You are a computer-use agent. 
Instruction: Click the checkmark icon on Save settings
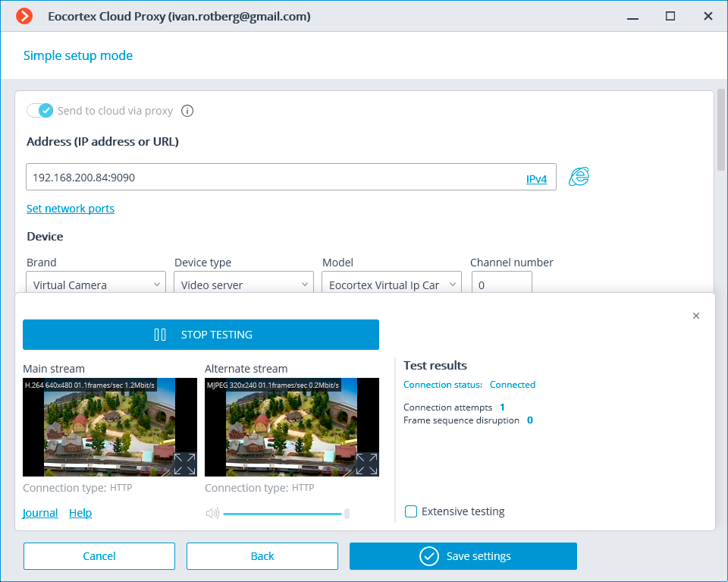pyautogui.click(x=429, y=555)
